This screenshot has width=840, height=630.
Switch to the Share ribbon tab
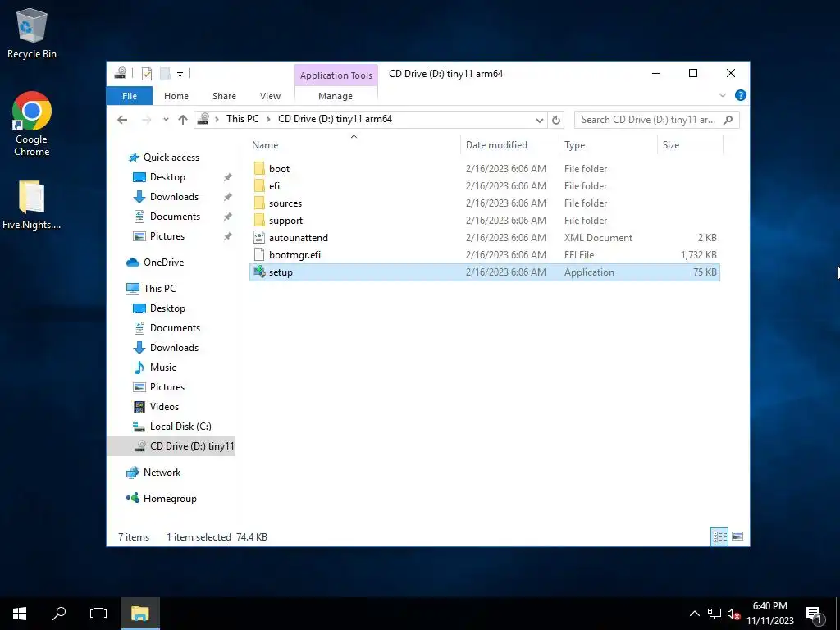coord(224,96)
